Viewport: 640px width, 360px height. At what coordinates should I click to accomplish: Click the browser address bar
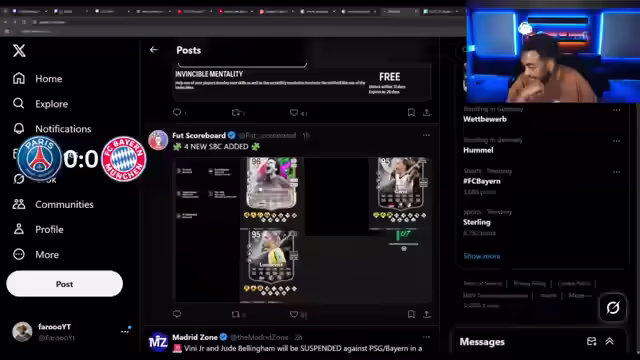pos(245,22)
